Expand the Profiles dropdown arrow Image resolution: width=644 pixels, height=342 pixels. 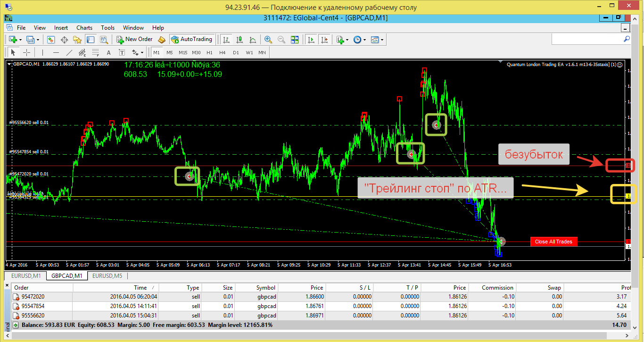[38, 40]
